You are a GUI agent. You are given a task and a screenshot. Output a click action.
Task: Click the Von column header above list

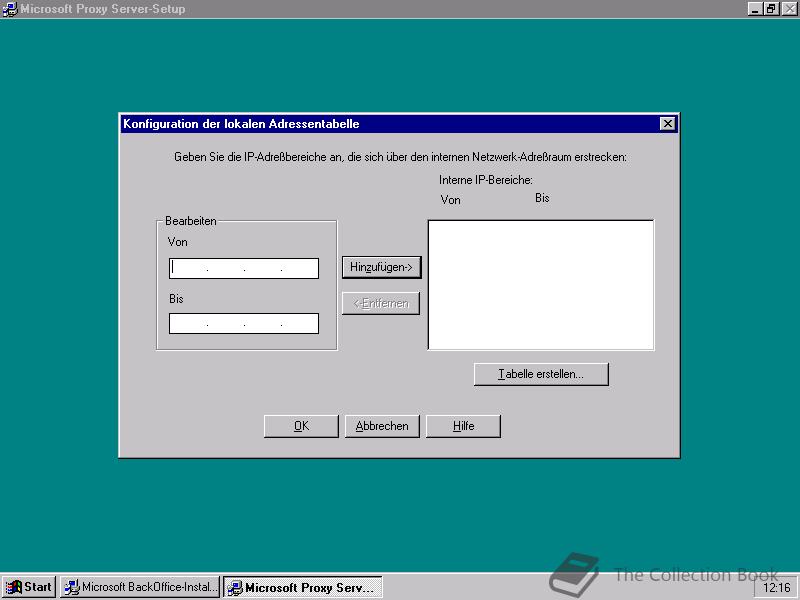450,200
